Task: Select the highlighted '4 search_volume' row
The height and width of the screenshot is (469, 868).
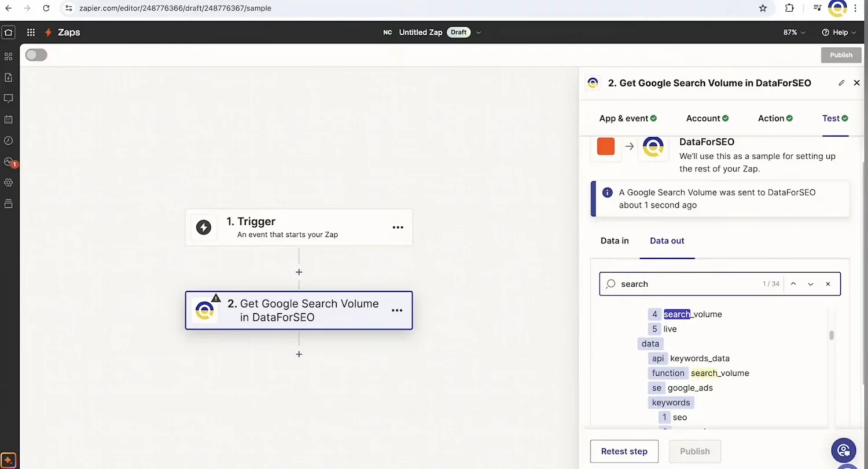Action: [x=685, y=314]
